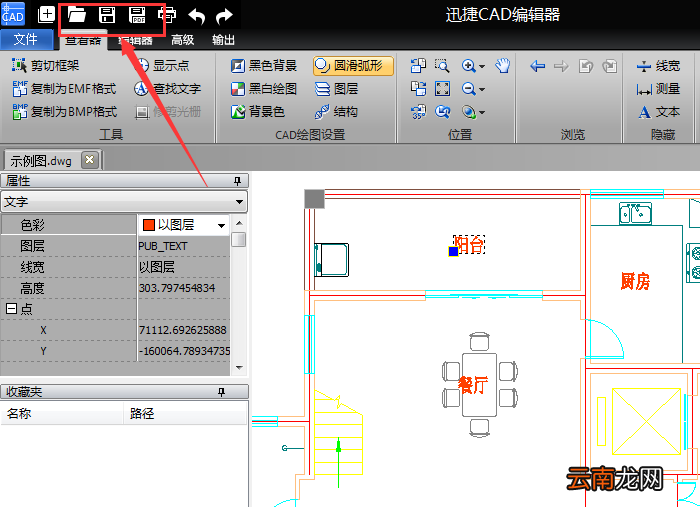Switch to the 输出 ribbon tab

[x=223, y=40]
